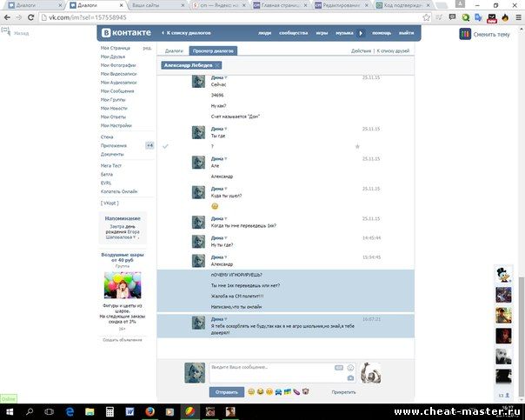
Task: Open Edge browser from taskbar
Action: [x=70, y=411]
